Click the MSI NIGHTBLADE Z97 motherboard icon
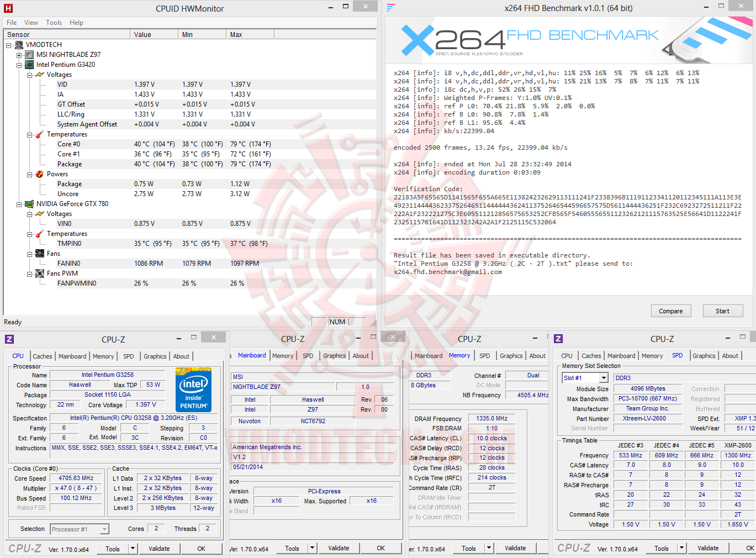 pos(29,55)
